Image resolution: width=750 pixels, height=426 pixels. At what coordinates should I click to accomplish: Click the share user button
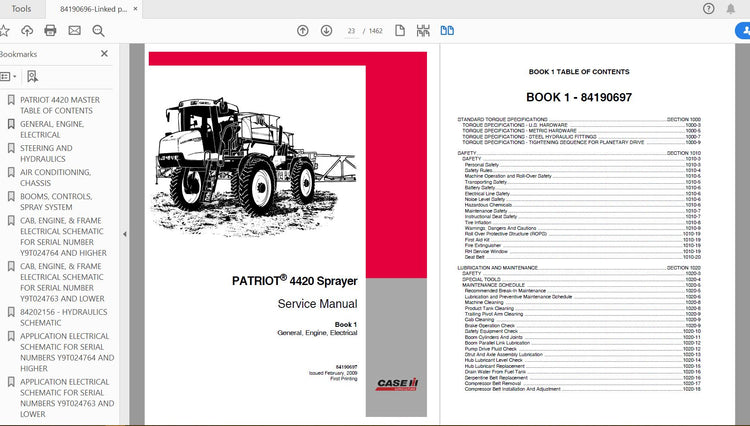tap(743, 31)
